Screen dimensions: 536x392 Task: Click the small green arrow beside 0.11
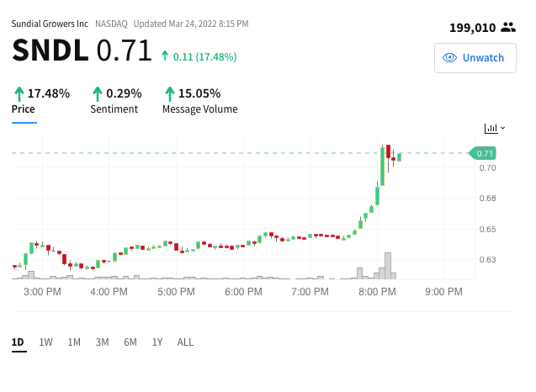coord(165,56)
